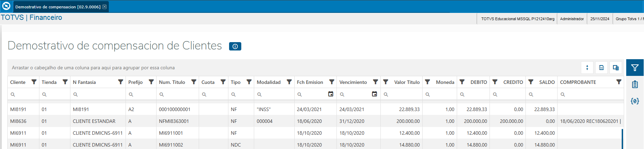Open the Cliente column filter
Image resolution: width=644 pixels, height=149 pixels.
34,82
